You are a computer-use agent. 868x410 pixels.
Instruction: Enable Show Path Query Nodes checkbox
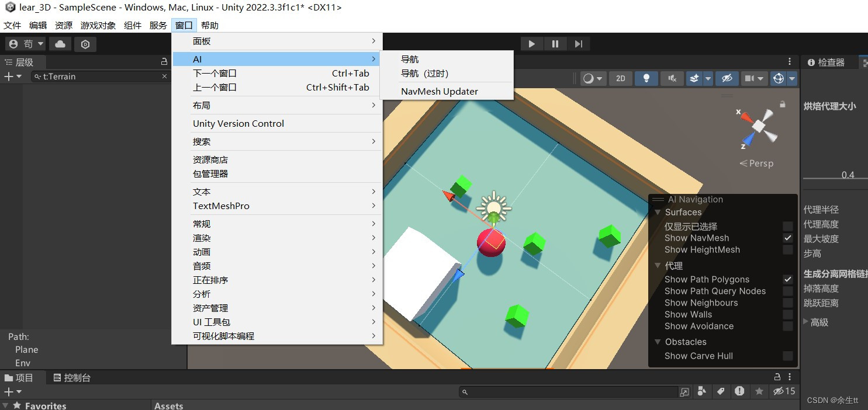click(788, 291)
